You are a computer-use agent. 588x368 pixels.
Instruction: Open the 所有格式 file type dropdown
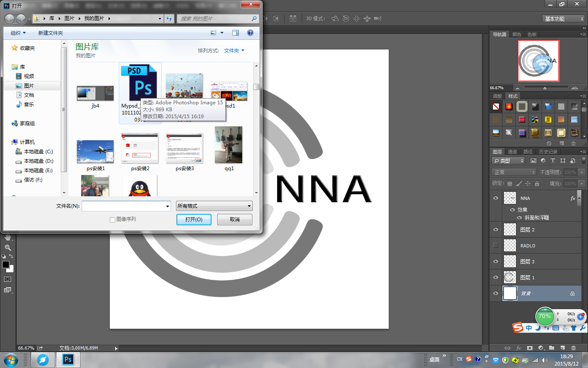point(214,206)
